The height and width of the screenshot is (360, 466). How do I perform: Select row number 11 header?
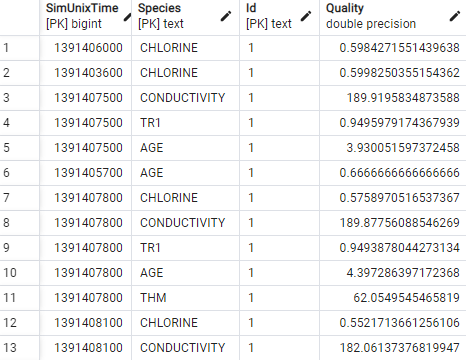[19, 298]
